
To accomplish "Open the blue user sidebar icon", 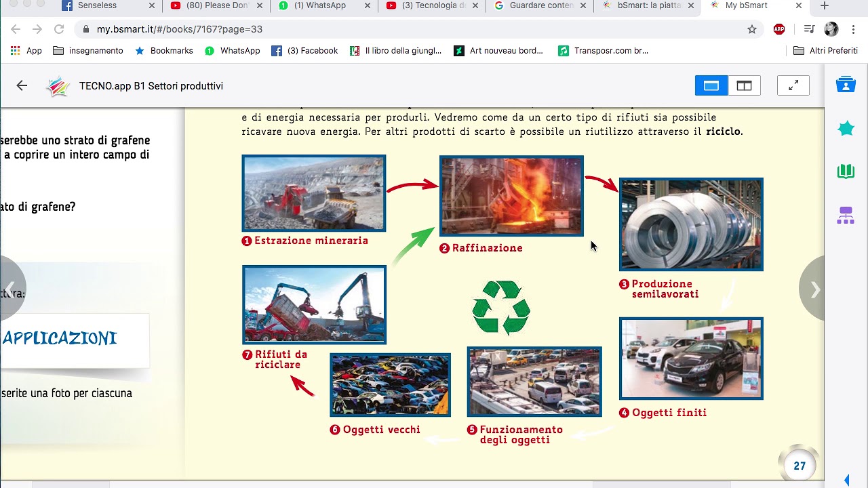I will tap(846, 85).
